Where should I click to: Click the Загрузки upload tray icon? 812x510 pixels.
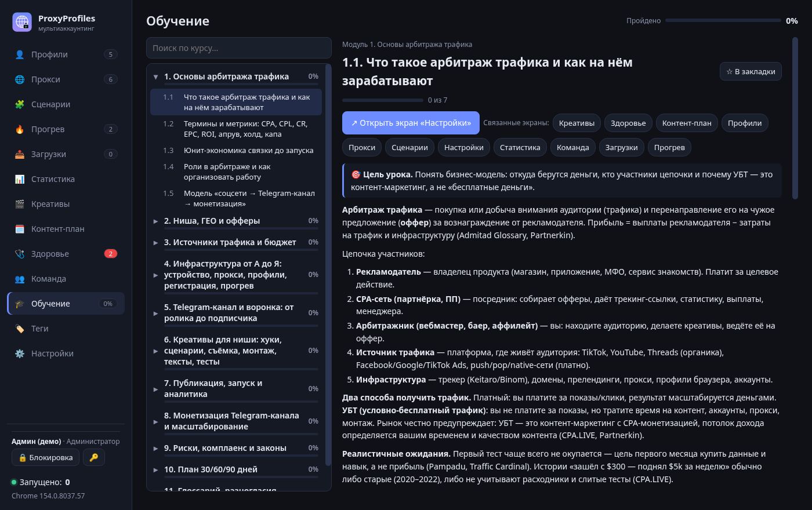(x=20, y=154)
